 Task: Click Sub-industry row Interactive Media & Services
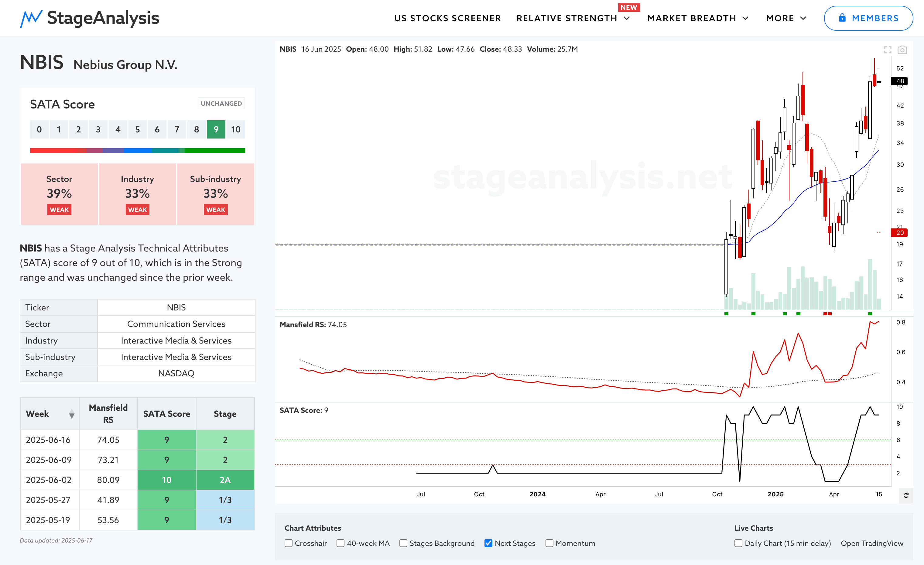click(x=176, y=357)
